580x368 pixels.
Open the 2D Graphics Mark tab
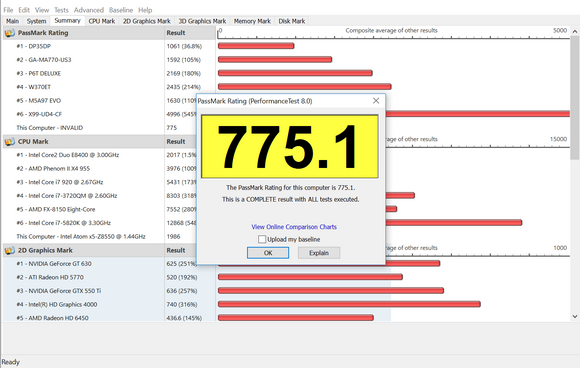click(x=147, y=21)
